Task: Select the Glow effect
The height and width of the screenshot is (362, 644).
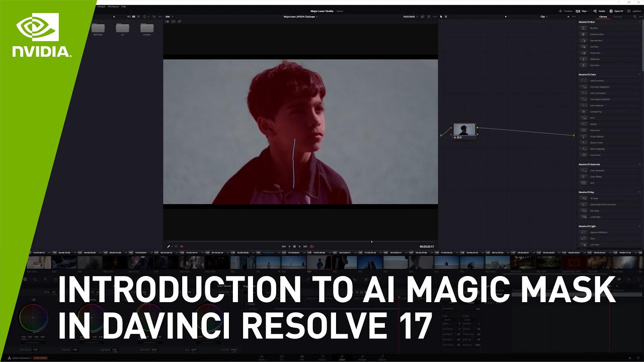Action: click(609, 238)
